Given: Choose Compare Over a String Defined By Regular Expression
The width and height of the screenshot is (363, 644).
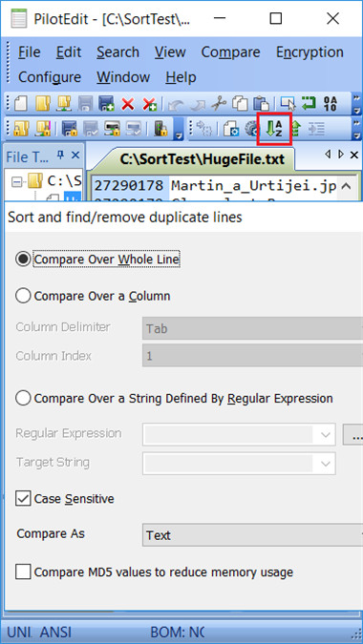Looking at the screenshot, I should tap(174, 399).
